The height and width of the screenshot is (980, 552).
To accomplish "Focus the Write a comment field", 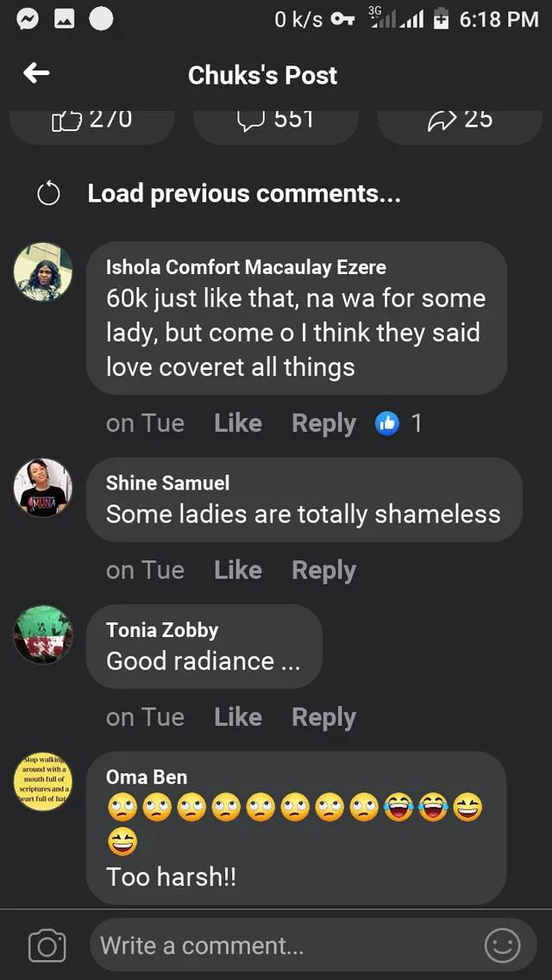I will click(x=285, y=946).
